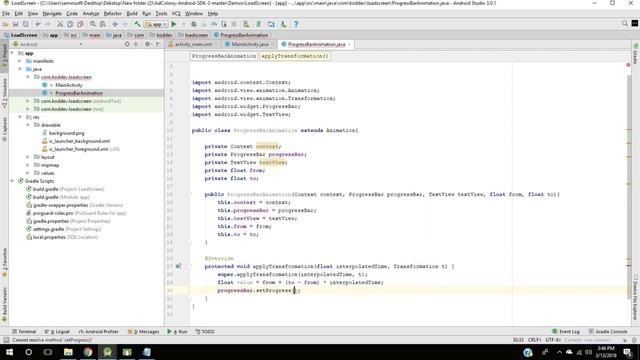Open the Terminal tool window
Image resolution: width=640 pixels, height=360 pixels.
(x=24, y=331)
